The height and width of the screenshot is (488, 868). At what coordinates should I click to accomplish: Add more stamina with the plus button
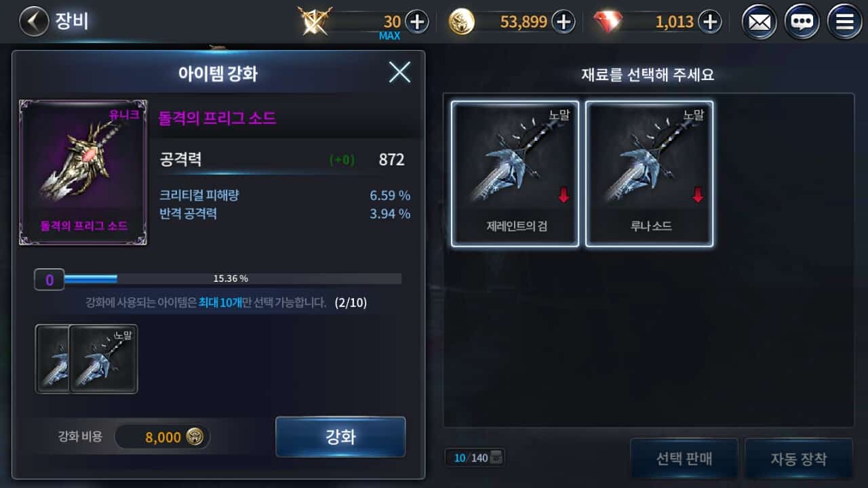tap(416, 22)
